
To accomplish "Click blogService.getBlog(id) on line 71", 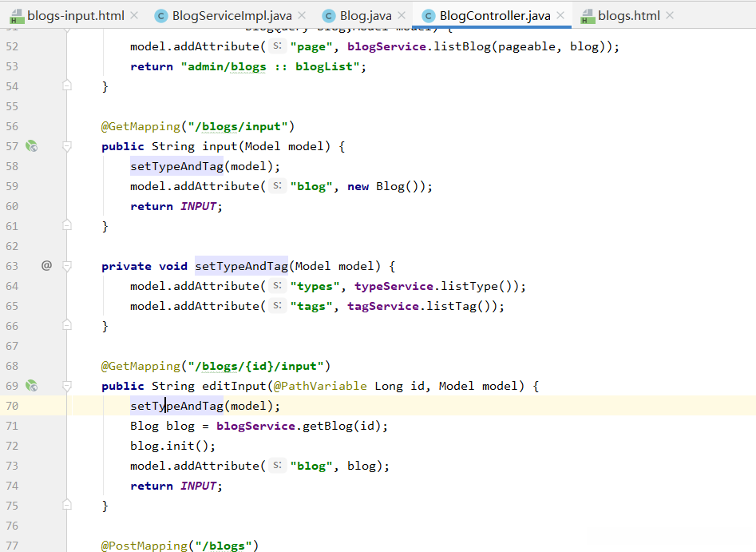I will point(299,426).
